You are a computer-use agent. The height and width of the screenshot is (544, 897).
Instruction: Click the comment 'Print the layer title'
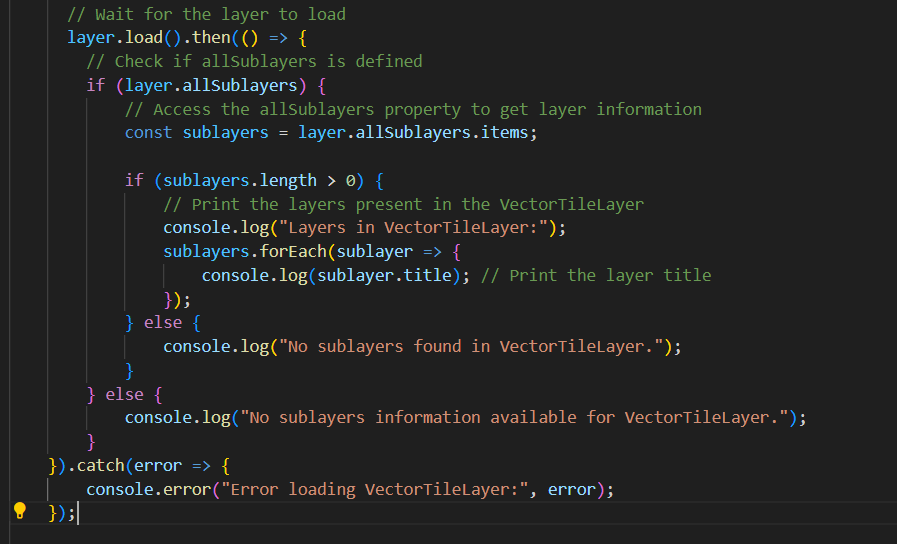point(596,276)
